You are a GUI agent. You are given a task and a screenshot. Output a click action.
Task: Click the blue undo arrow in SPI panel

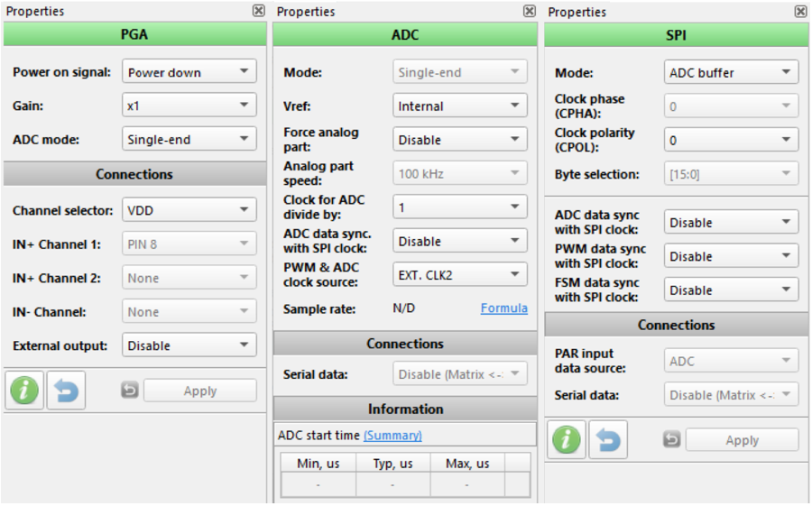click(x=608, y=440)
